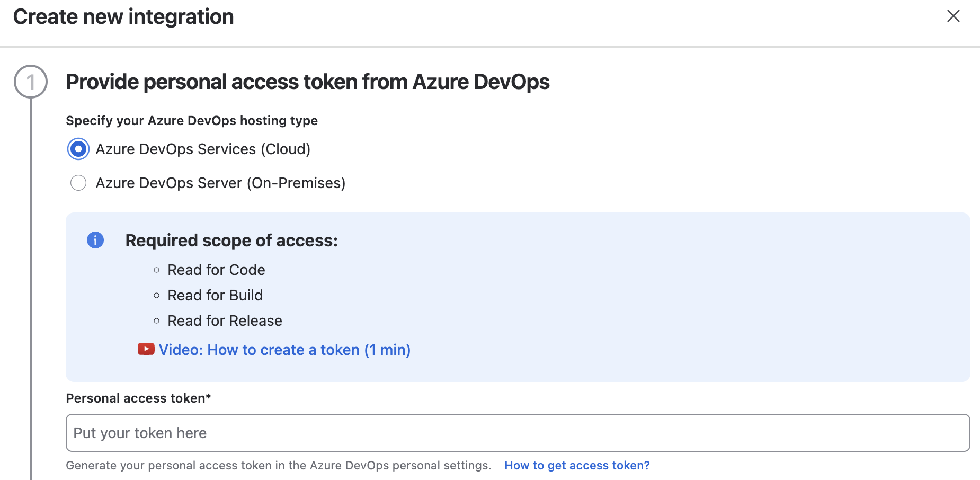Click the 'Provide personal access token' step heading
This screenshot has width=980, height=480.
coord(308,82)
